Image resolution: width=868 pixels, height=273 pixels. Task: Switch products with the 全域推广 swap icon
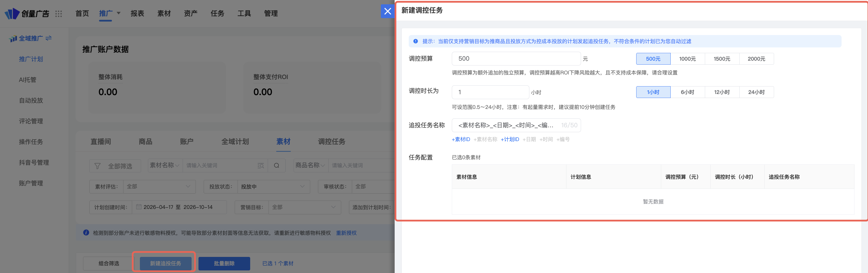tap(49, 38)
